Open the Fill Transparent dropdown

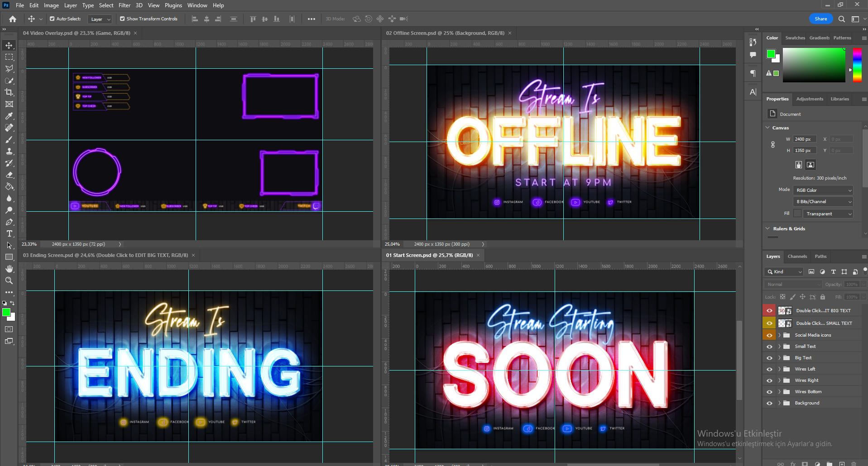(x=827, y=214)
